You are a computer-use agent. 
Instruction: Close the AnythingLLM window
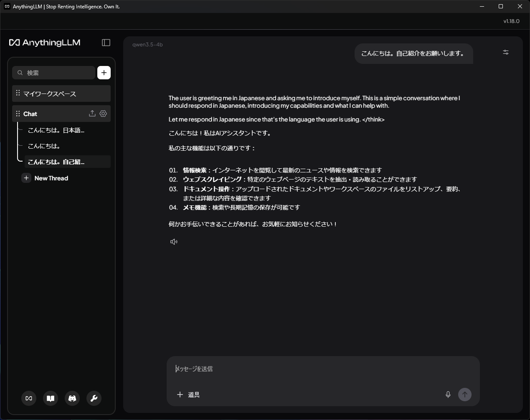click(520, 6)
